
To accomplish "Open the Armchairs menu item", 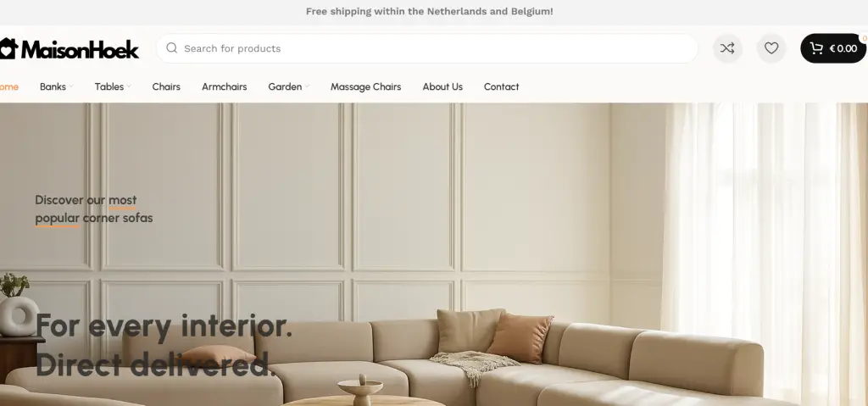I will [224, 86].
